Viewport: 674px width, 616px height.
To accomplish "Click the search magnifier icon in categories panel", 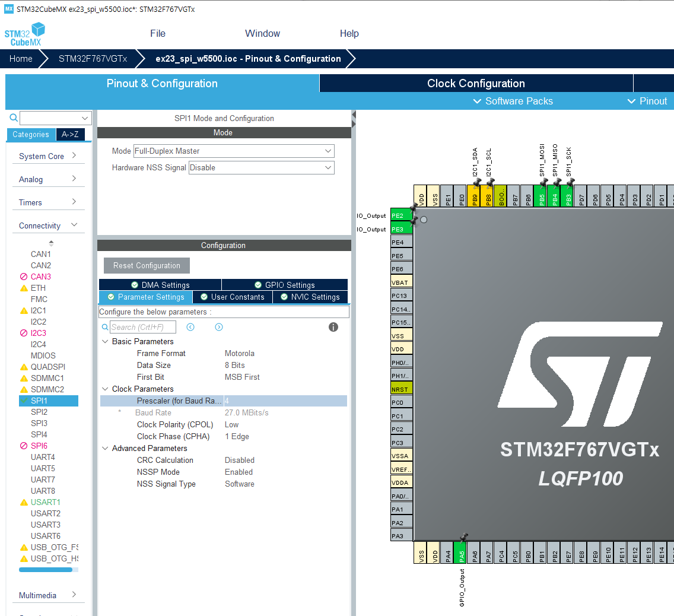I will click(x=14, y=118).
